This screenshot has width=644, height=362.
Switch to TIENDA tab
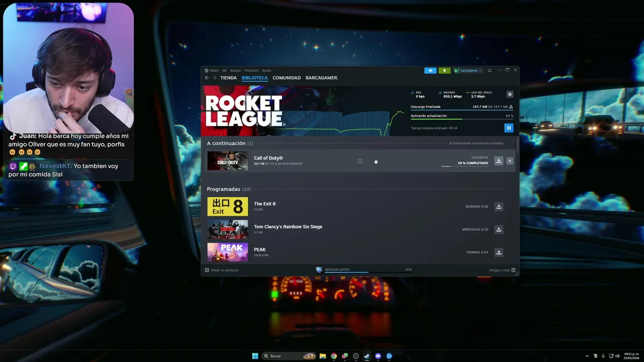click(x=228, y=78)
